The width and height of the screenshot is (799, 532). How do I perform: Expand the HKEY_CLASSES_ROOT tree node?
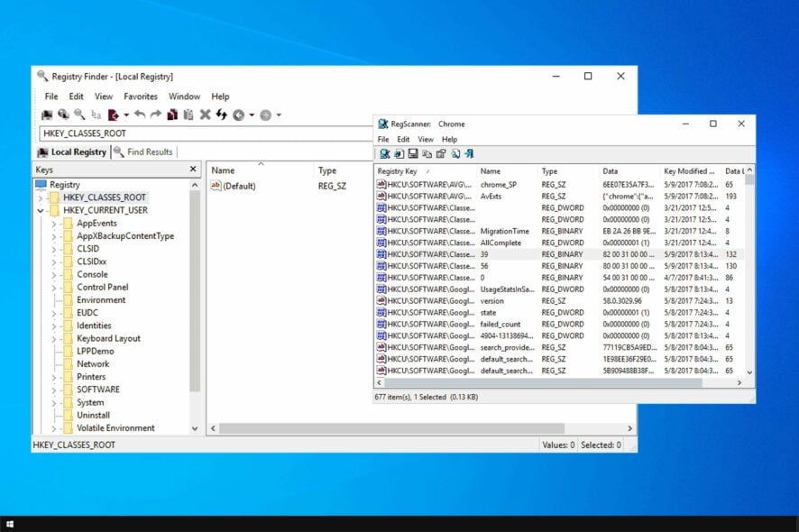click(41, 197)
